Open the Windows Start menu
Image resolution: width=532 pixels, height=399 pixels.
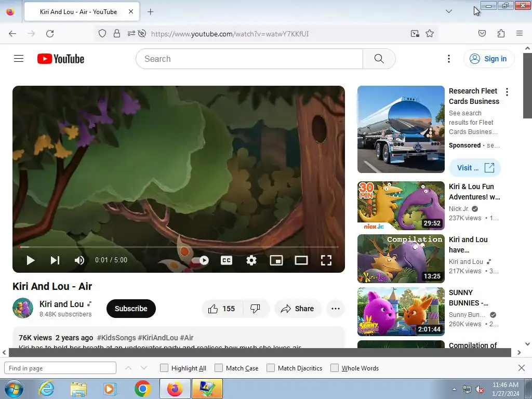(x=14, y=389)
